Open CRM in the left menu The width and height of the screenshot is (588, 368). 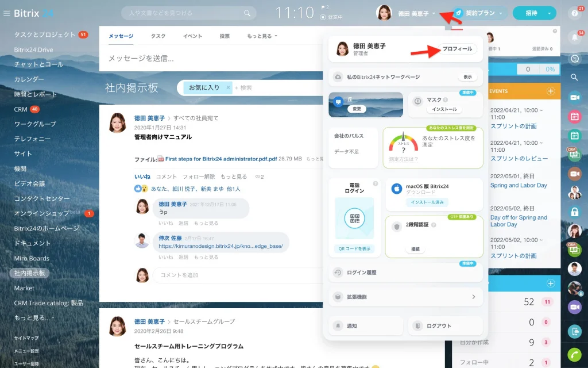(21, 109)
